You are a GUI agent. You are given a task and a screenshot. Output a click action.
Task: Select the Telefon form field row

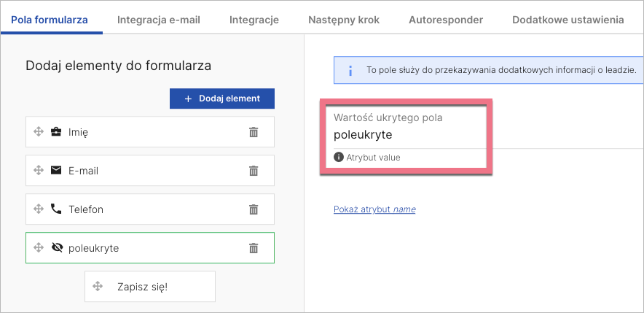(146, 209)
